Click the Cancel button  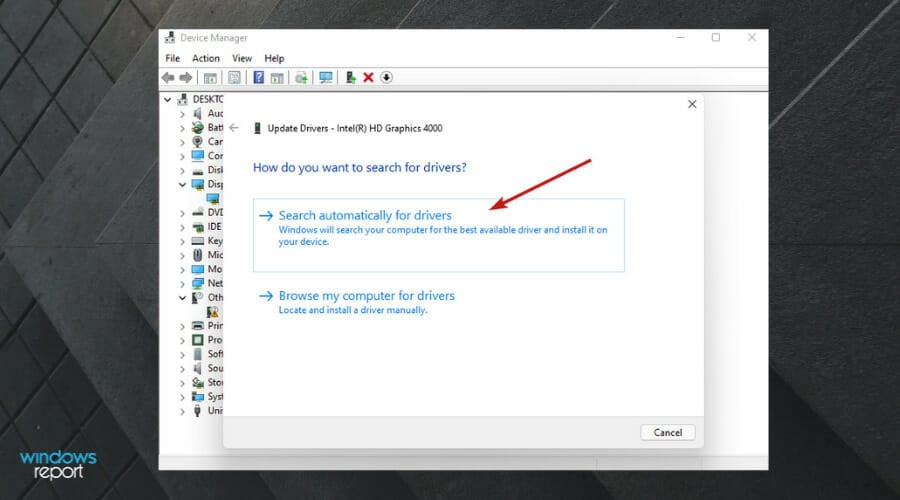(x=668, y=432)
